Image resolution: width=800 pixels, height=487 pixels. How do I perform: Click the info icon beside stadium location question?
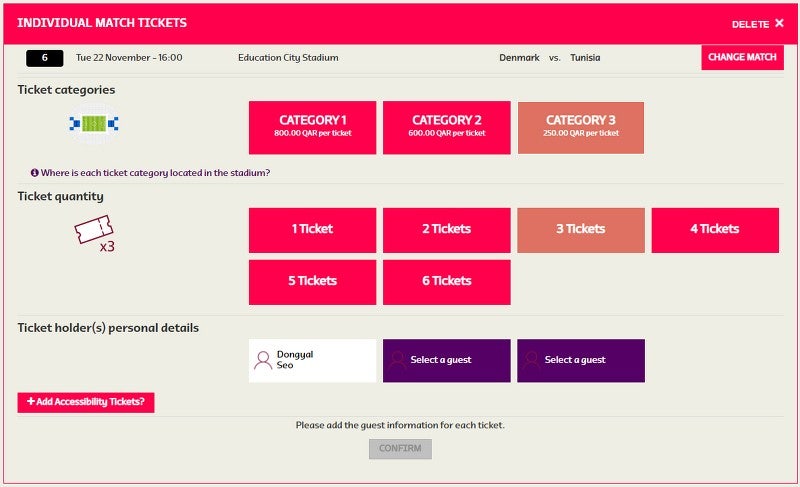(35, 173)
